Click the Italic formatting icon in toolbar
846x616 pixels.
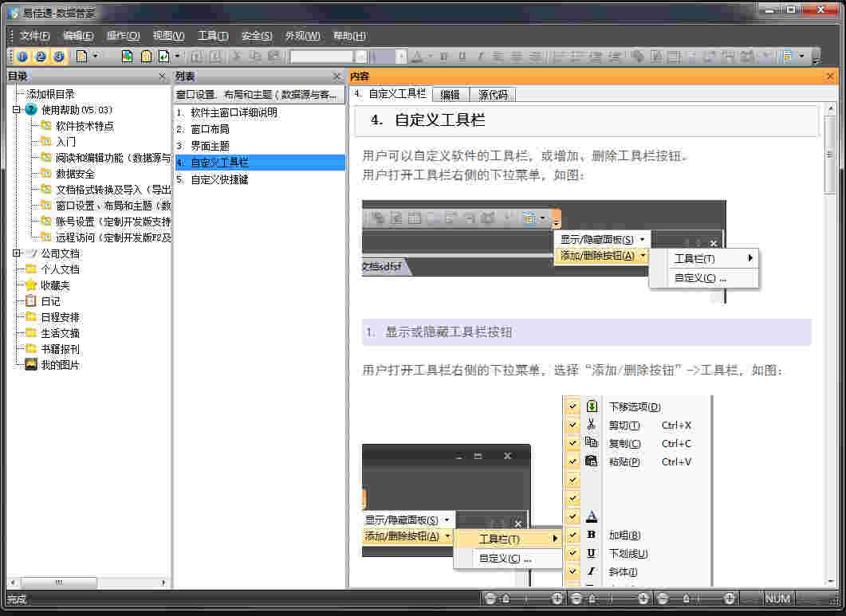pyautogui.click(x=480, y=57)
